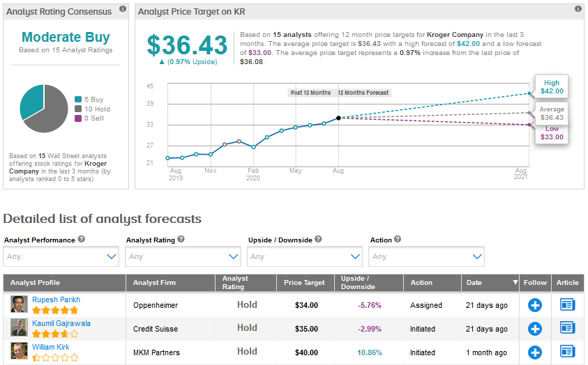Click the Analyst Rating Consensus info icon
The height and width of the screenshot is (365, 588).
(x=123, y=9)
